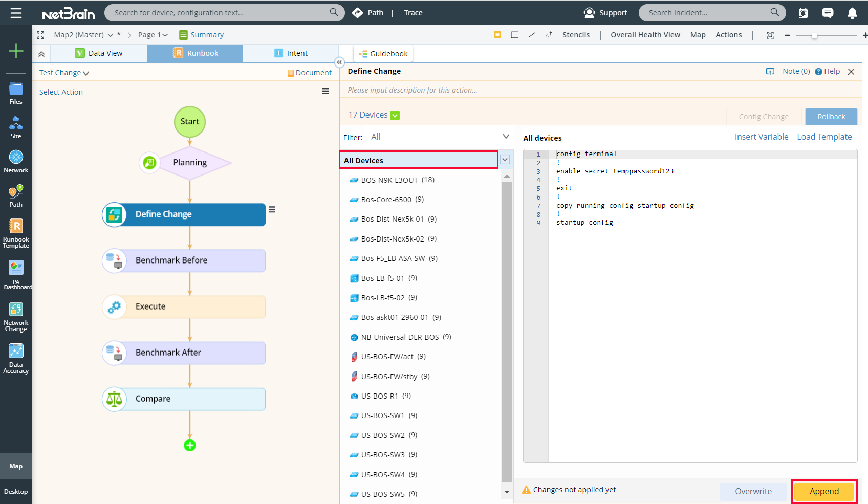Screen dimensions: 868x504
Task: Expand the Test Change dropdown
Action: tap(64, 73)
